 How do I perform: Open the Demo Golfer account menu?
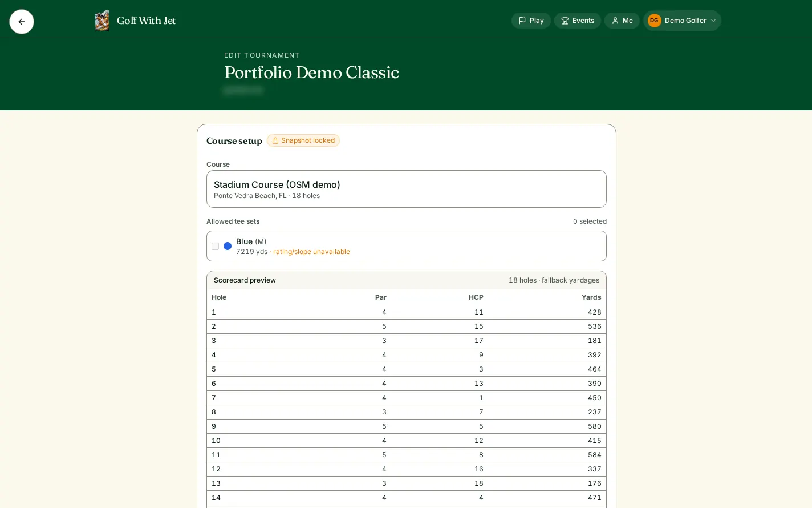[x=682, y=21]
